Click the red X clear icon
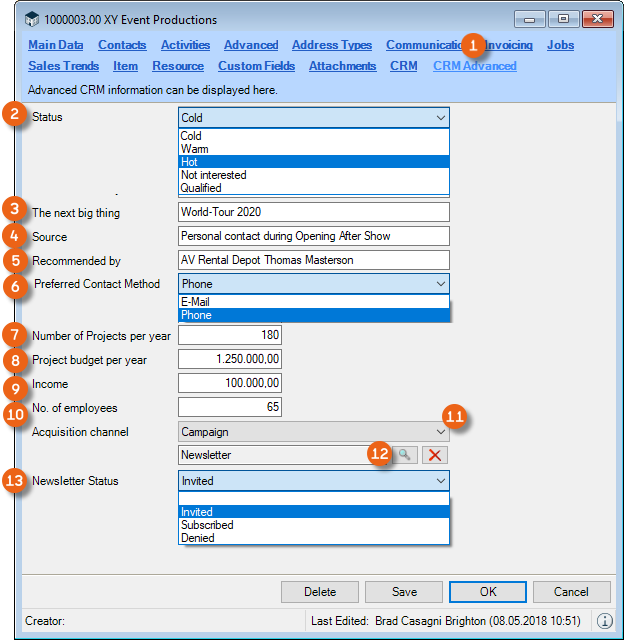Image resolution: width=624 pixels, height=640 pixels. point(433,455)
